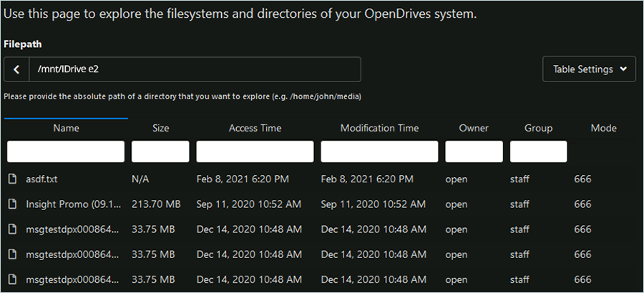Focus the Modification Time filter box

[x=379, y=152]
